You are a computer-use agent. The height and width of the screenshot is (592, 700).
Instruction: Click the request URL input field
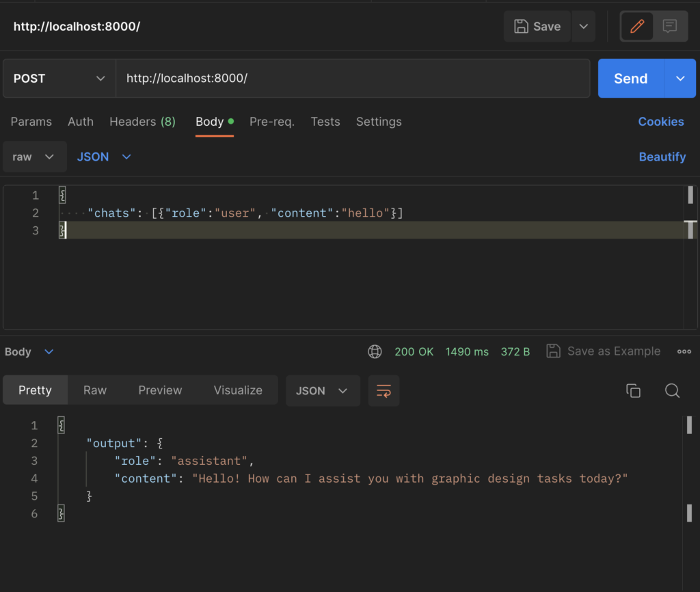pyautogui.click(x=352, y=79)
